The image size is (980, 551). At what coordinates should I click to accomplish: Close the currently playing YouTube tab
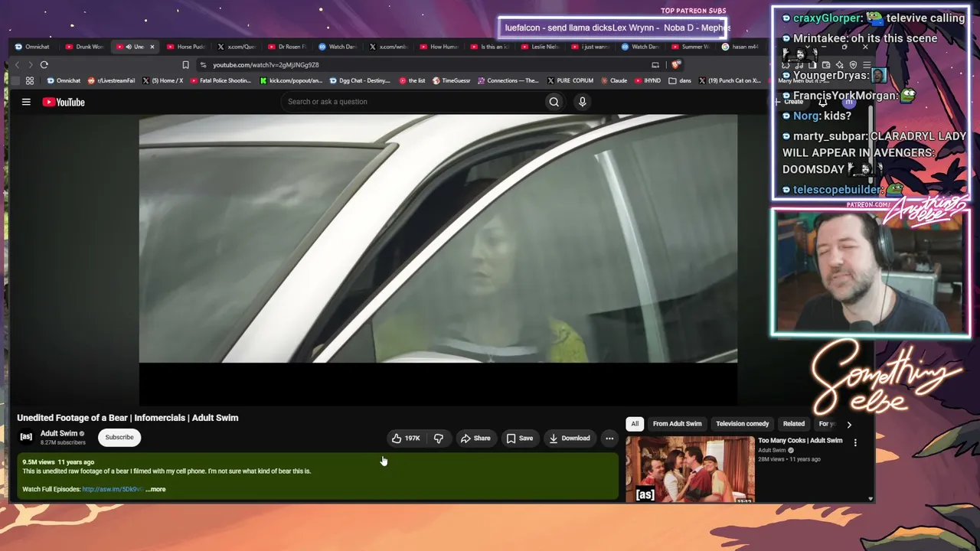click(x=152, y=47)
